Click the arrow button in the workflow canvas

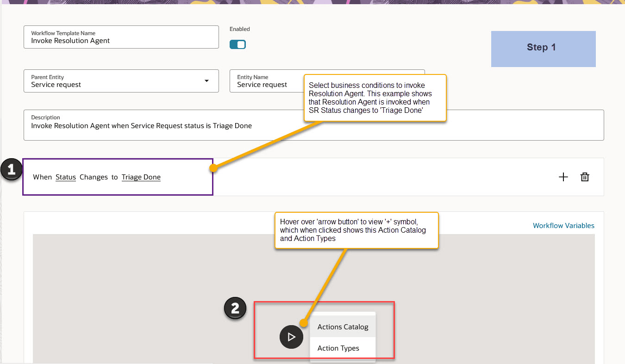(x=291, y=337)
